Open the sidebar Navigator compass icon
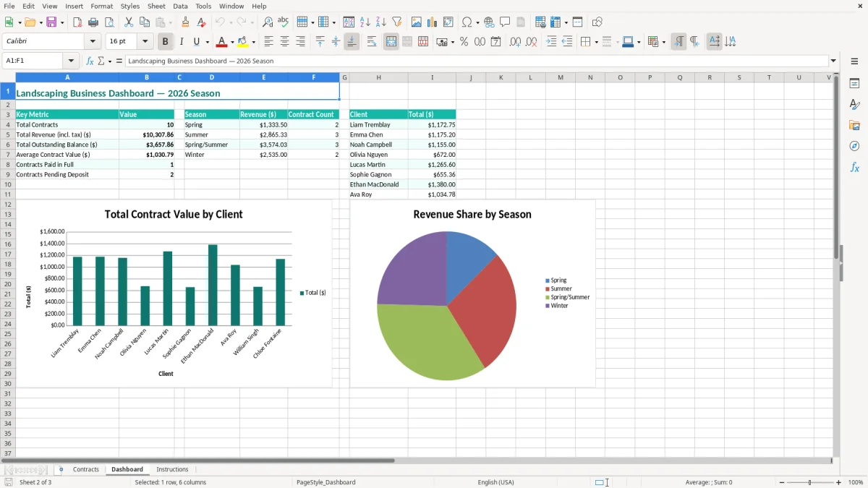 854,146
